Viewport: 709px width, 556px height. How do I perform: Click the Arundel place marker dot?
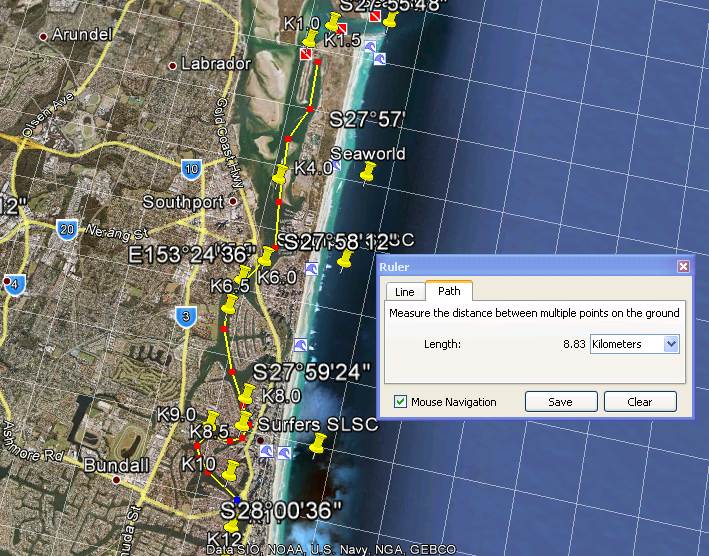[x=43, y=36]
